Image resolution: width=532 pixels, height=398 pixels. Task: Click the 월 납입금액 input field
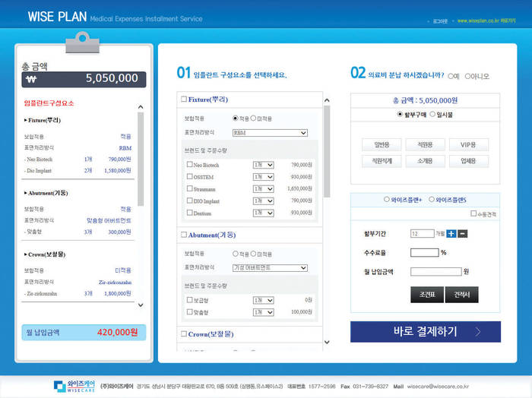(x=435, y=271)
